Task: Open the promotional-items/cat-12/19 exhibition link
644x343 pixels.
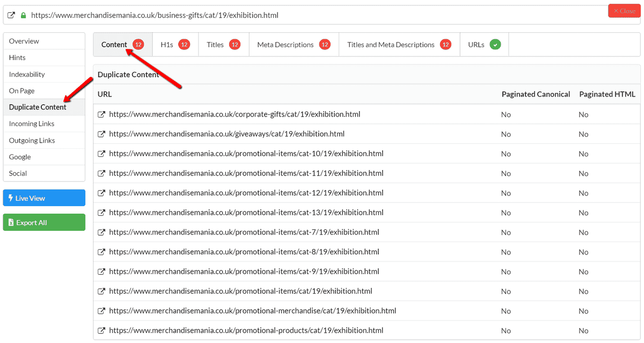Action: point(246,193)
